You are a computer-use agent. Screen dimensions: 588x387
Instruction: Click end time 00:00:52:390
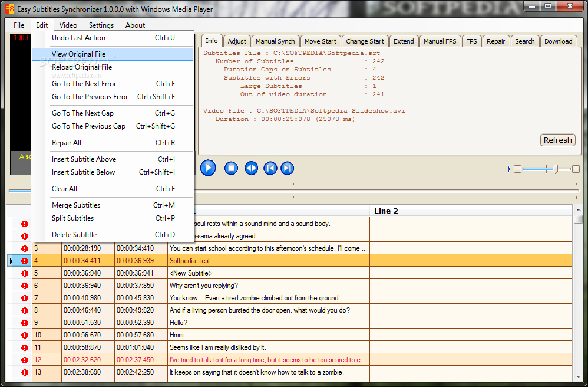point(141,323)
